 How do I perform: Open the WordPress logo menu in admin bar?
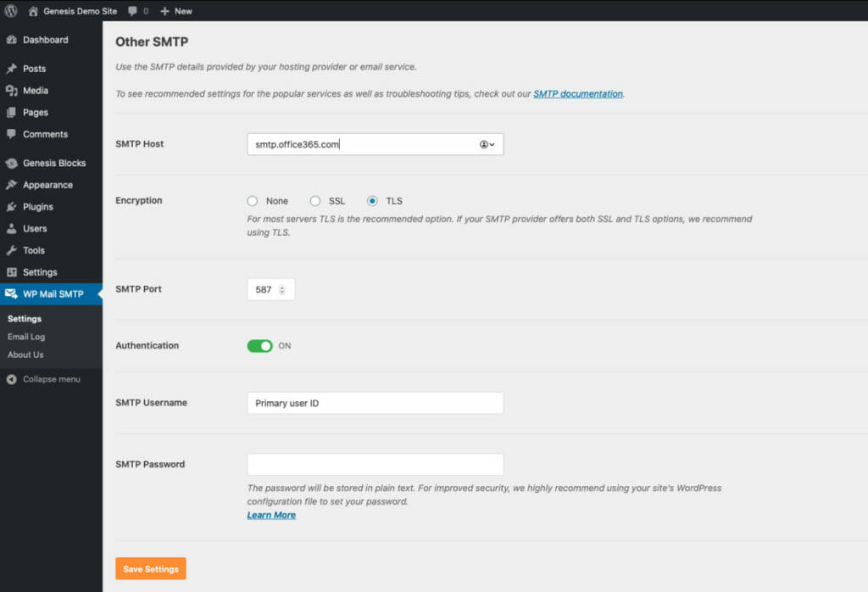pos(11,11)
